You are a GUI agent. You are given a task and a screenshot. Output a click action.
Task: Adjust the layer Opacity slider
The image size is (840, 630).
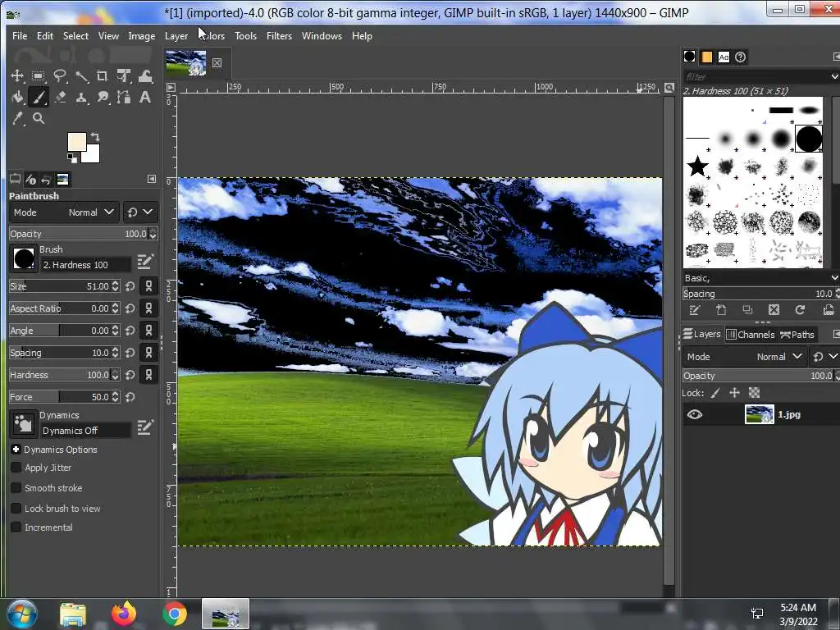pos(760,376)
